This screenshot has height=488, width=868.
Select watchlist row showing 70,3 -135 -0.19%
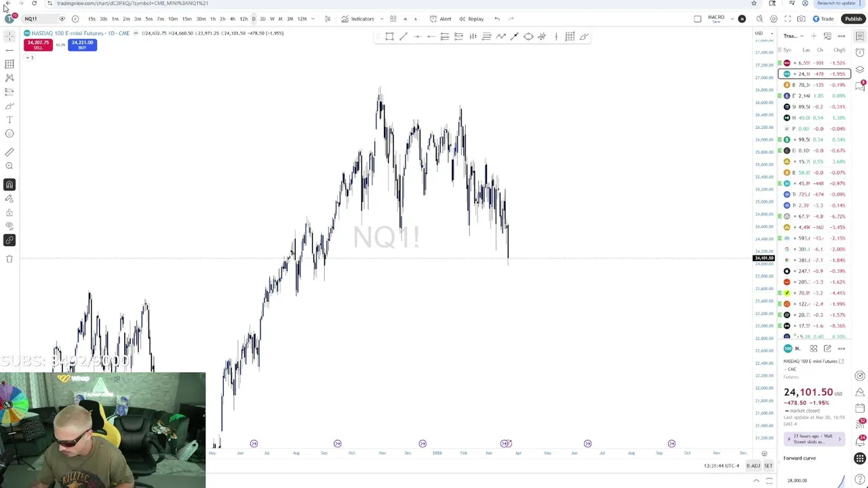[x=814, y=85]
